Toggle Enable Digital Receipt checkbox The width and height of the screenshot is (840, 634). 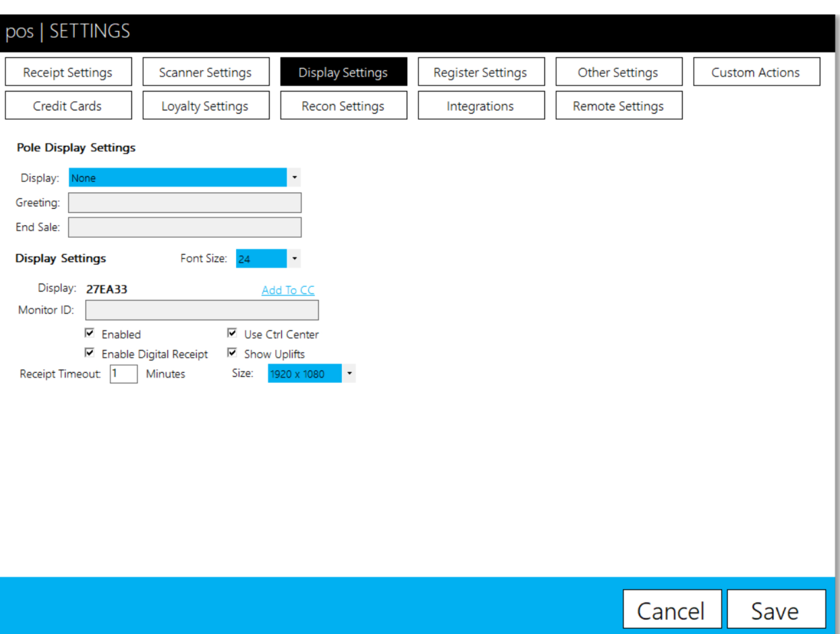90,353
